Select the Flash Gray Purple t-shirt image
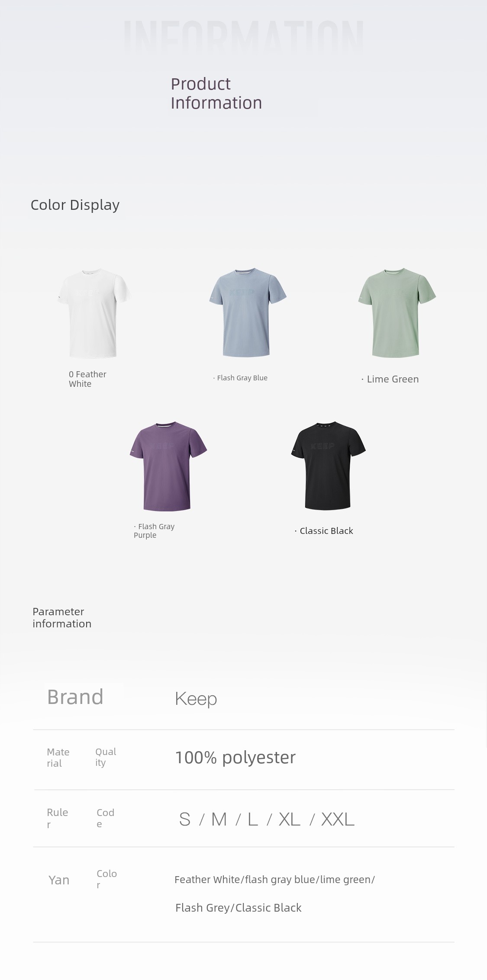 coord(168,466)
